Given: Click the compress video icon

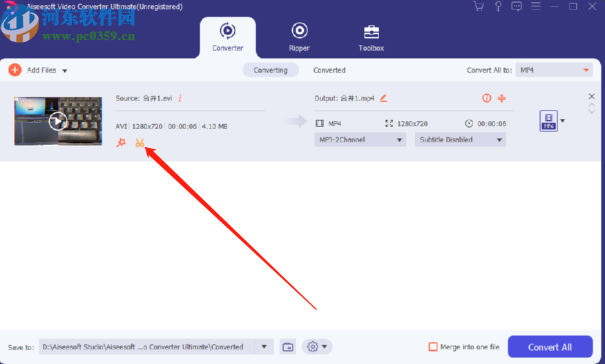Looking at the screenshot, I should pyautogui.click(x=501, y=98).
